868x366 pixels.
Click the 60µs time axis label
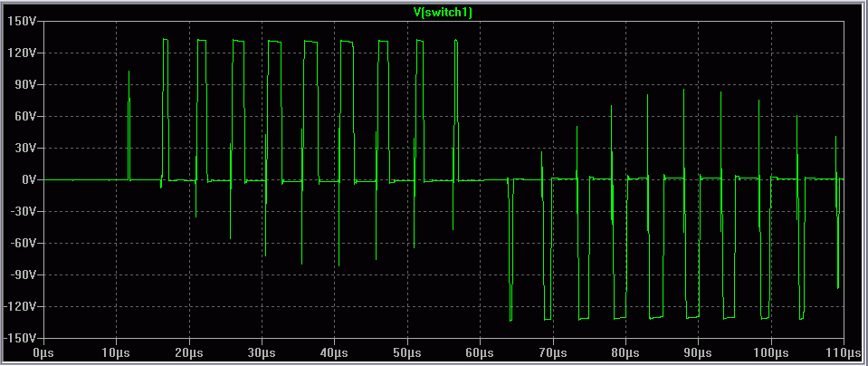480,352
